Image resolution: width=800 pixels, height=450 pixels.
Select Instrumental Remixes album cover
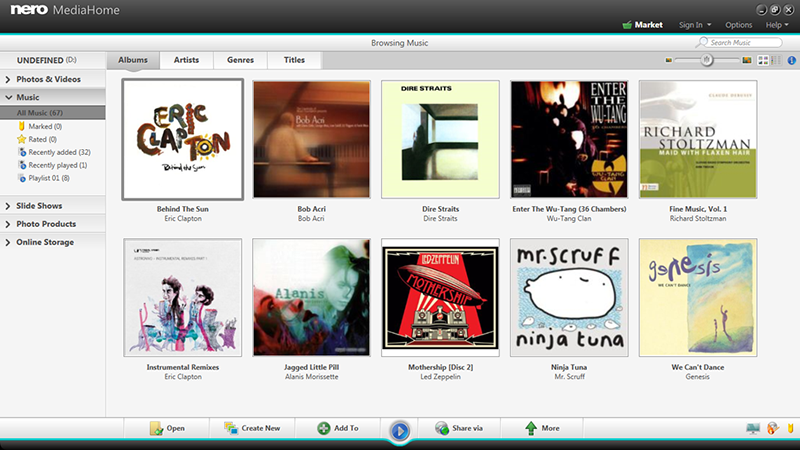pos(183,297)
